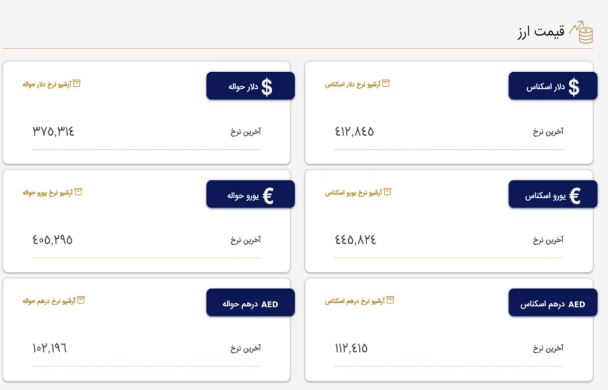Screen dimensions: 608x390
Task: Click the coins chart icon next to قیمت ارز
Action: pos(582,32)
